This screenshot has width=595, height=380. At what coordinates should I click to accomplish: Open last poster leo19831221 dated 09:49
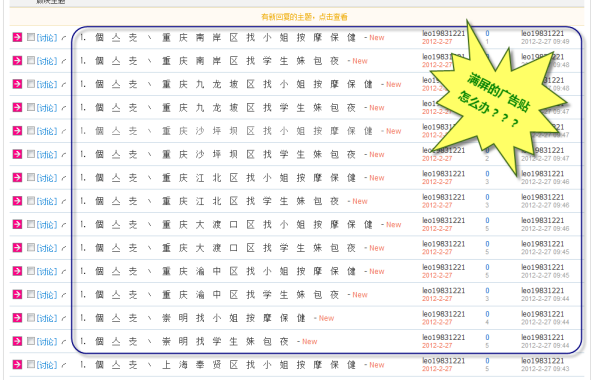pyautogui.click(x=543, y=33)
